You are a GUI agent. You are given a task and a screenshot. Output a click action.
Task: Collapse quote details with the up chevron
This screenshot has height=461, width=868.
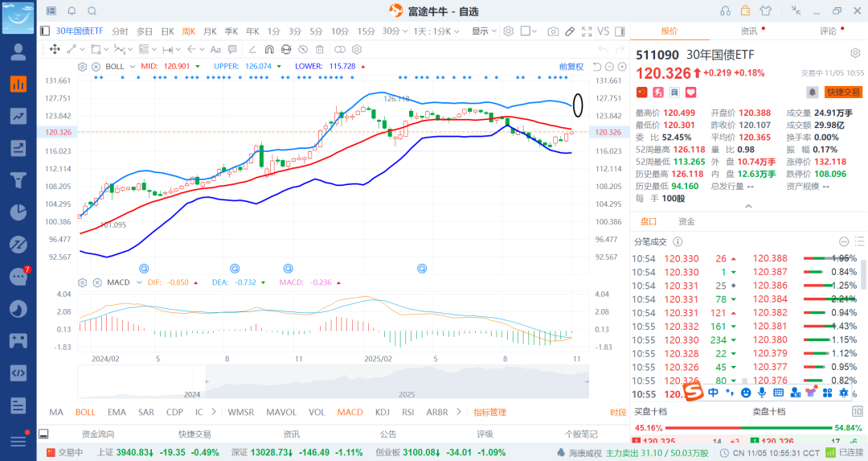749,206
